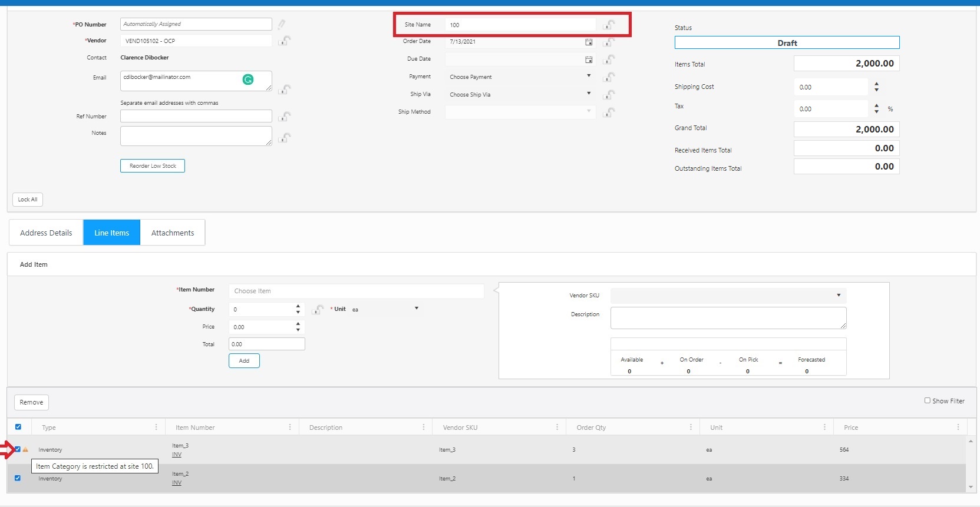Click the warning triangle on Item_3 row
This screenshot has height=507, width=980.
click(25, 449)
